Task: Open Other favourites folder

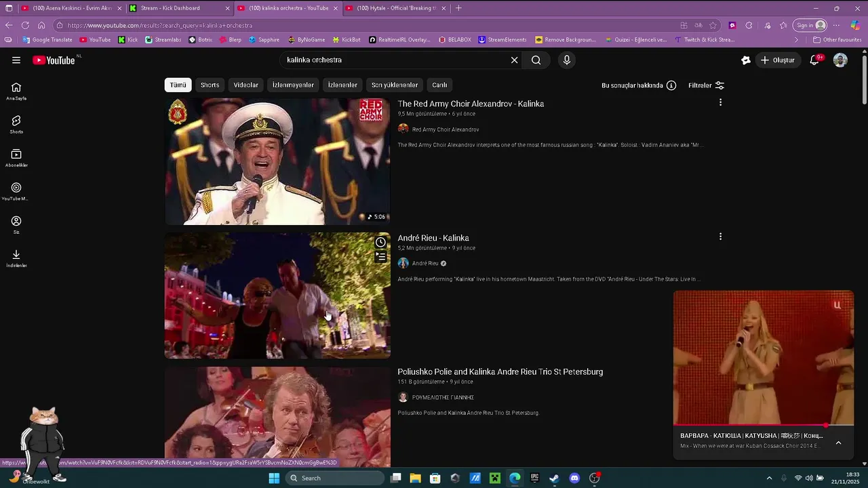Action: (837, 39)
